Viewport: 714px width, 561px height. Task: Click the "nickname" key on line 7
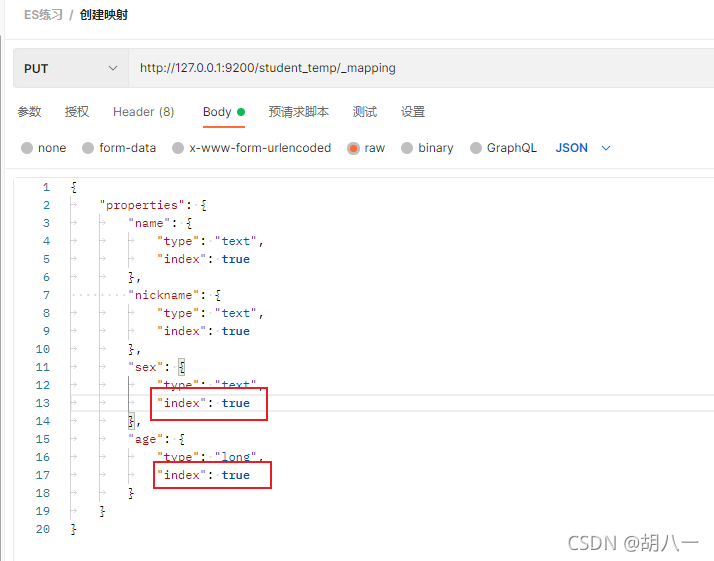pos(163,295)
